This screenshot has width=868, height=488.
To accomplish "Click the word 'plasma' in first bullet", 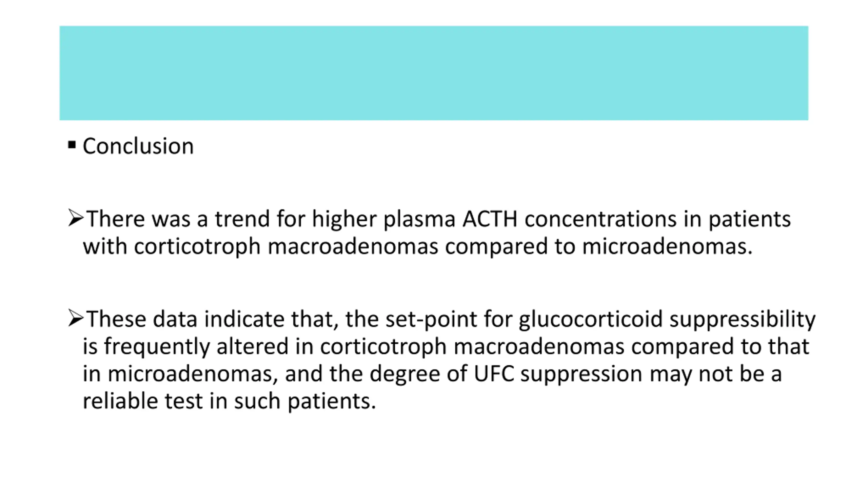I will (419, 220).
